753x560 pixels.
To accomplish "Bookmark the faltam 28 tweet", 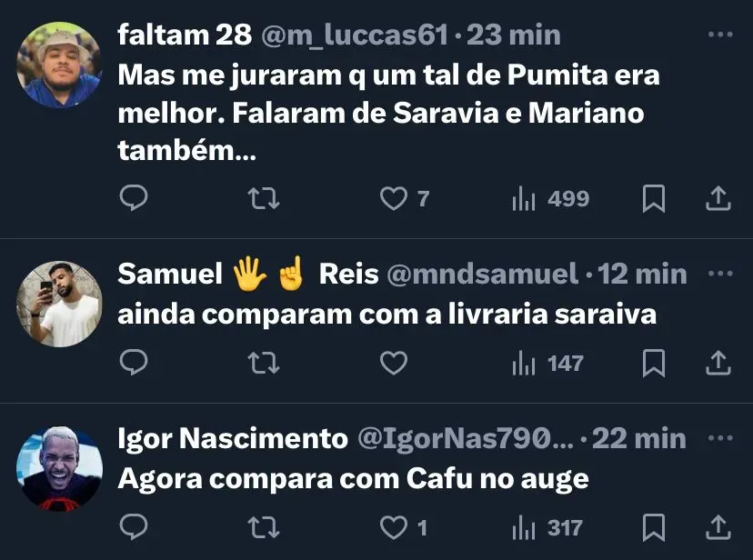I will (x=653, y=198).
